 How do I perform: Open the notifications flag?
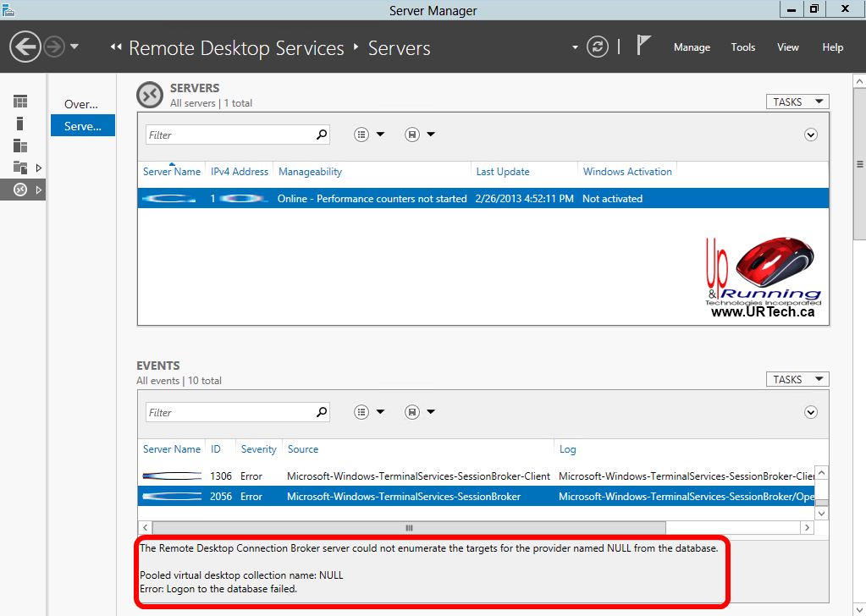643,47
